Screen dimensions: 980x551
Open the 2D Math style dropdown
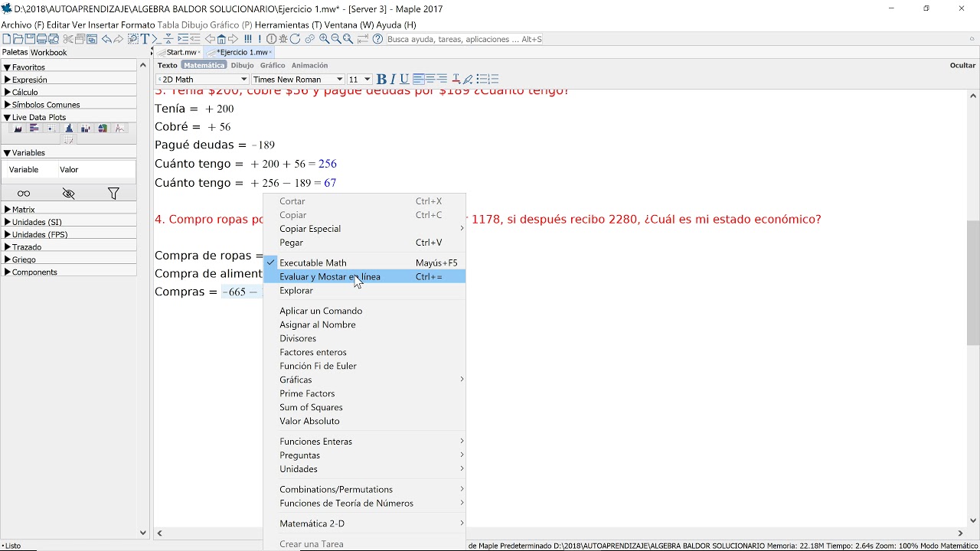pos(202,79)
